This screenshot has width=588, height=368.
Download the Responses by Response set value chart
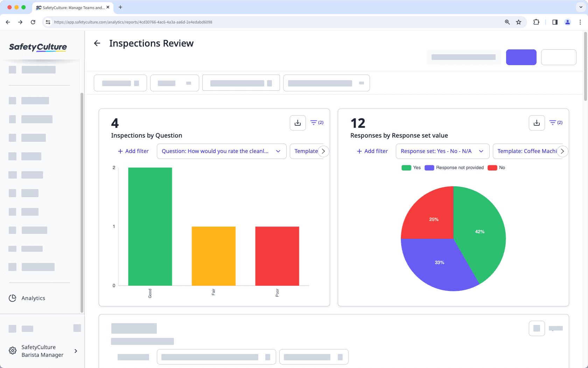[537, 123]
